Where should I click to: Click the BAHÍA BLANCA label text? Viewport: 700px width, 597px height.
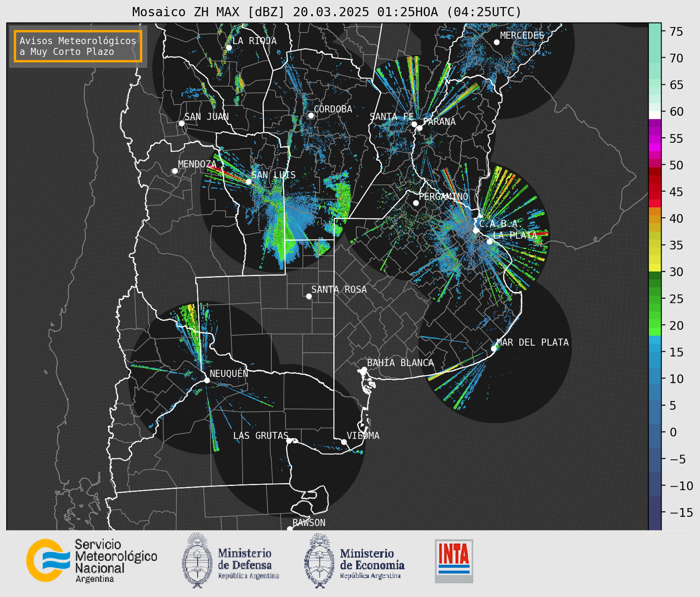tap(400, 363)
